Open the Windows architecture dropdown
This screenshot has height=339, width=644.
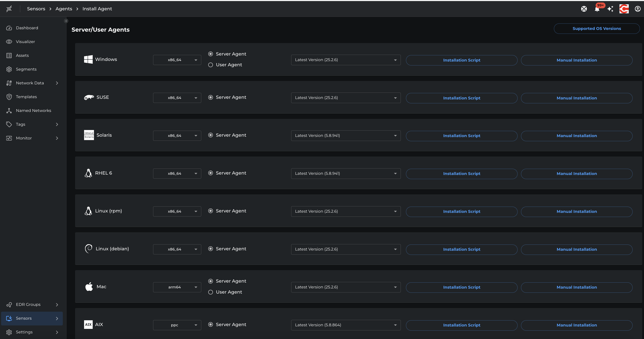[x=177, y=60]
